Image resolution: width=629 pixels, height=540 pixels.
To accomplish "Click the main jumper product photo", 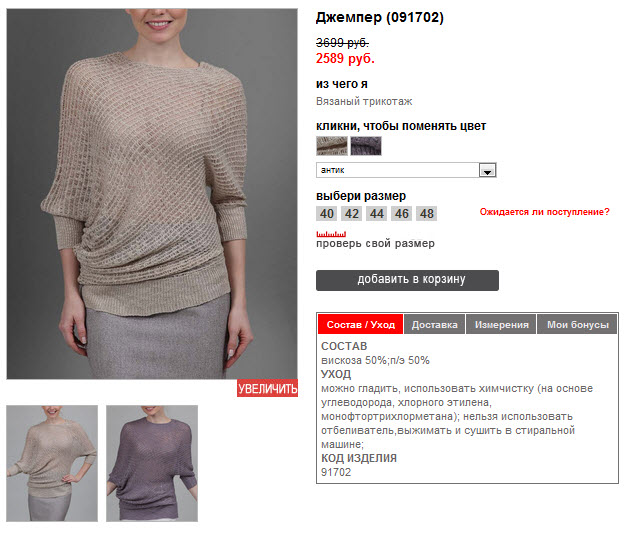I will 152,194.
